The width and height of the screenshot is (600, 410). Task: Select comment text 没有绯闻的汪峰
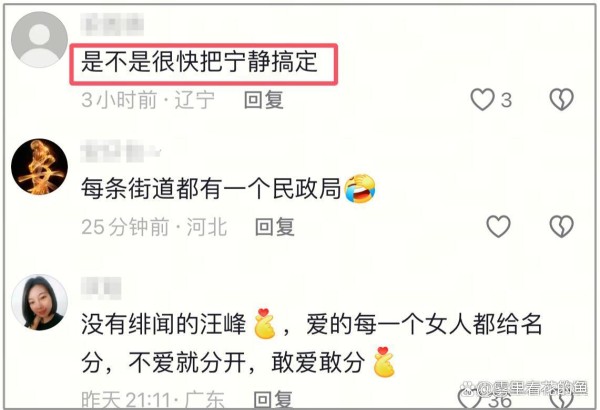click(x=163, y=324)
